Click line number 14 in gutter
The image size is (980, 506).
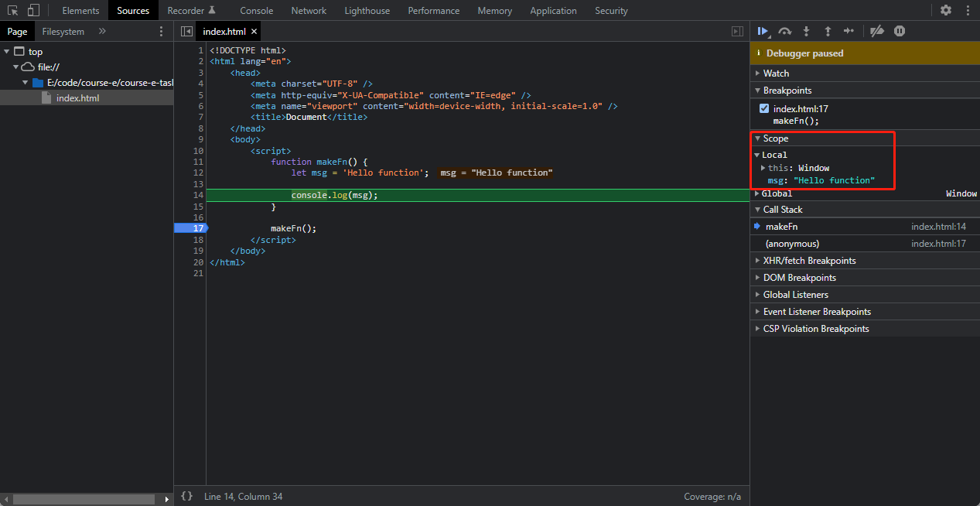199,195
